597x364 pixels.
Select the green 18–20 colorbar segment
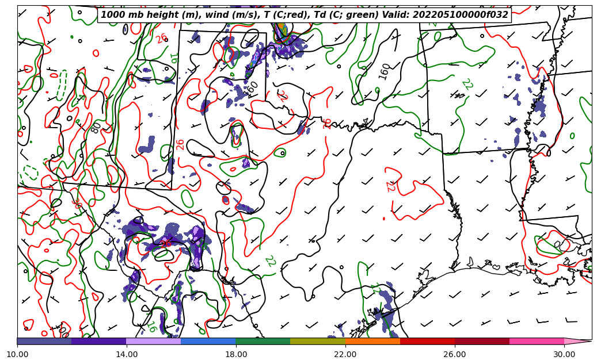click(263, 341)
